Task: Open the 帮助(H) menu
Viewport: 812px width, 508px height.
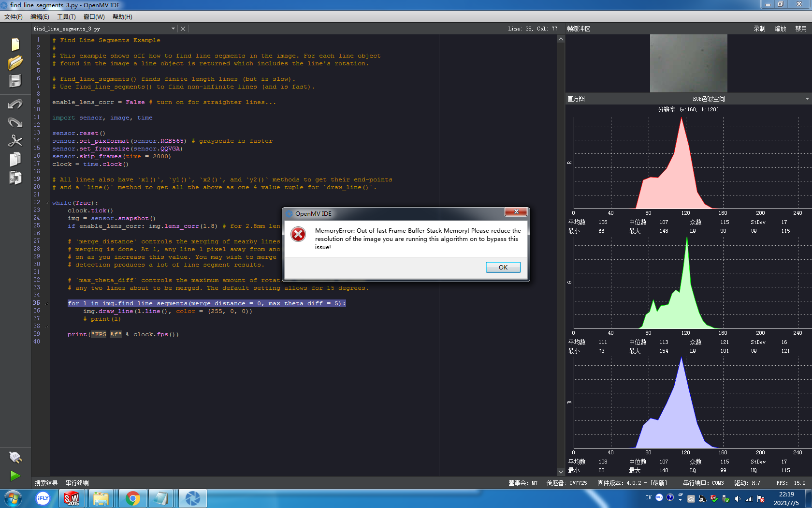Action: (x=122, y=17)
